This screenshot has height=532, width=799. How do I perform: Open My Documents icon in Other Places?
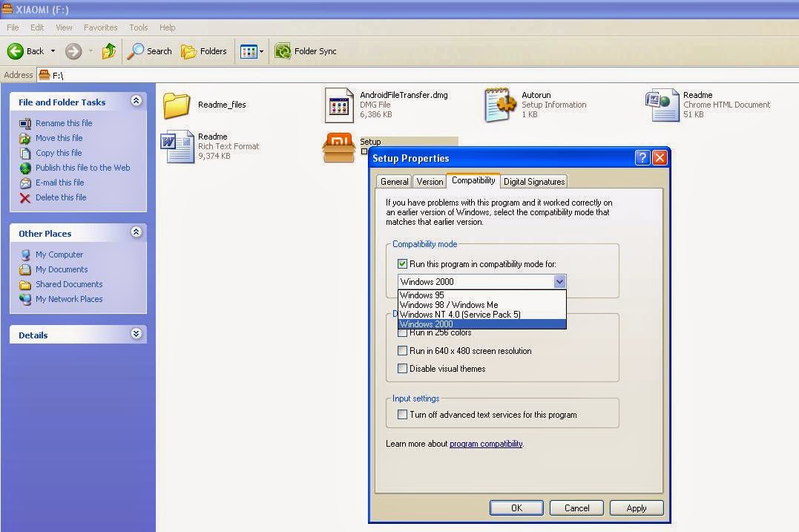(25, 269)
